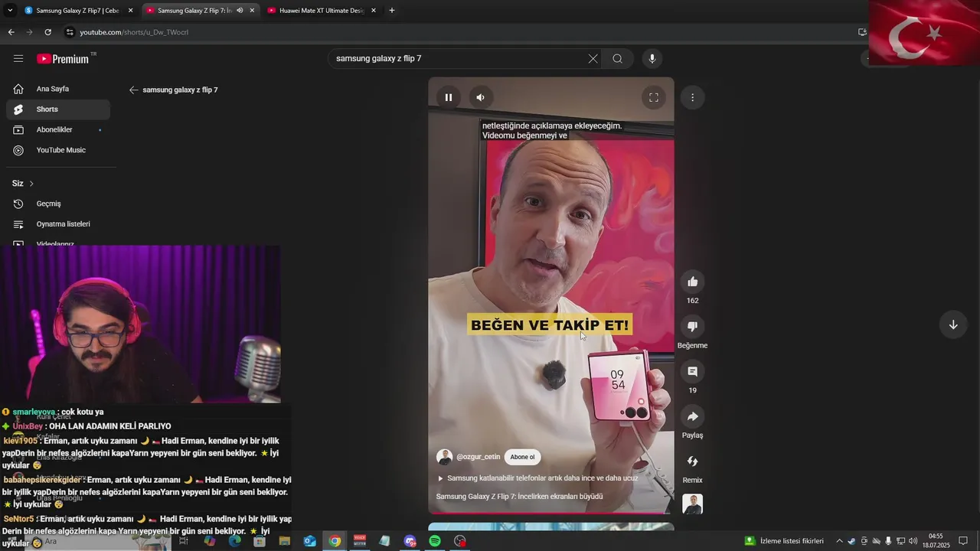Open the channel sound thumbnail below Remix

(693, 504)
